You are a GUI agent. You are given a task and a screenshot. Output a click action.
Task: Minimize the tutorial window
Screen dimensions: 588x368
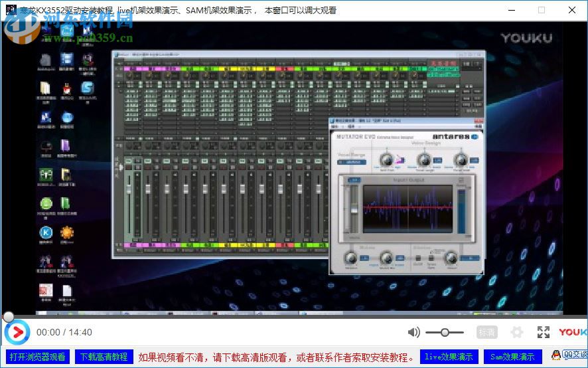pyautogui.click(x=512, y=10)
